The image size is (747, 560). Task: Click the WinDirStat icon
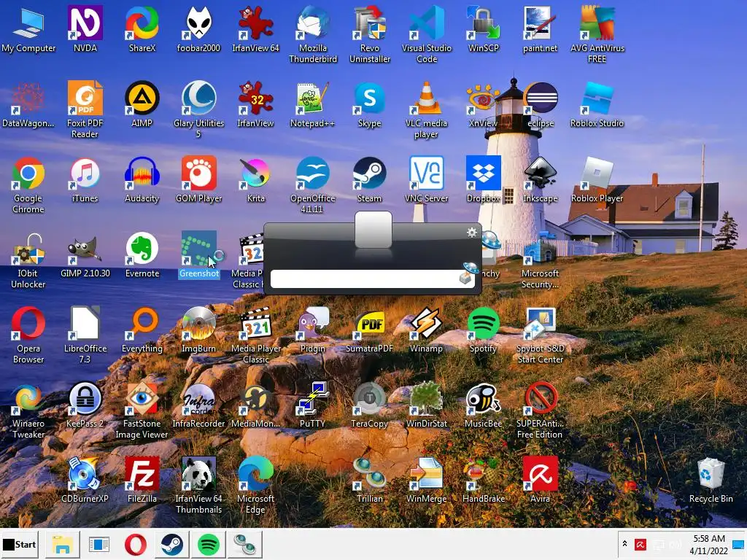coord(426,405)
